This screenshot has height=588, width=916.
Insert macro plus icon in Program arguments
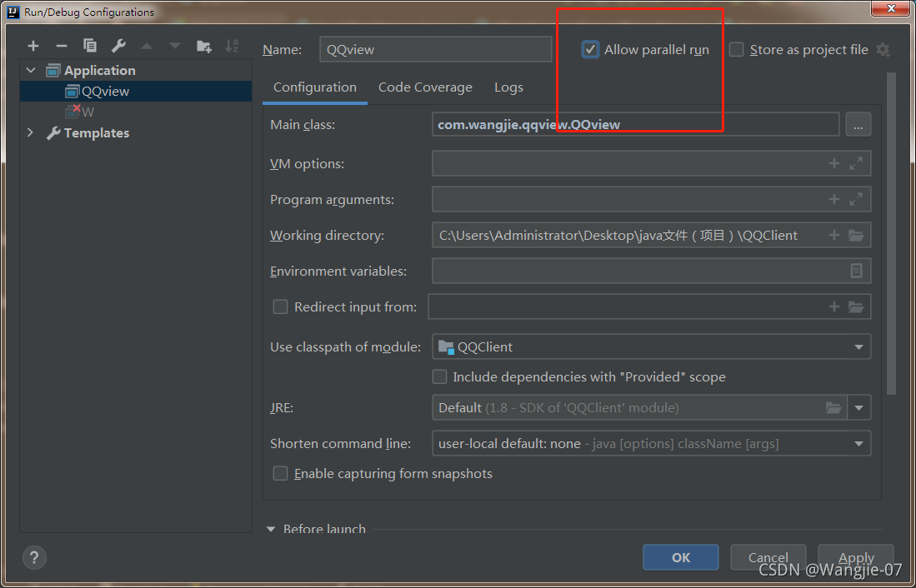834,199
